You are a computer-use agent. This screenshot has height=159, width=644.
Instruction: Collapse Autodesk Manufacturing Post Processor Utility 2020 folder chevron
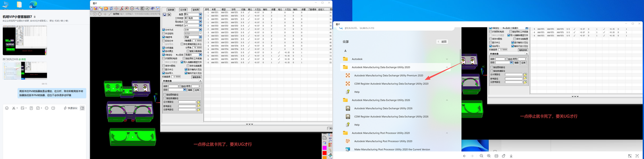pyautogui.click(x=447, y=133)
